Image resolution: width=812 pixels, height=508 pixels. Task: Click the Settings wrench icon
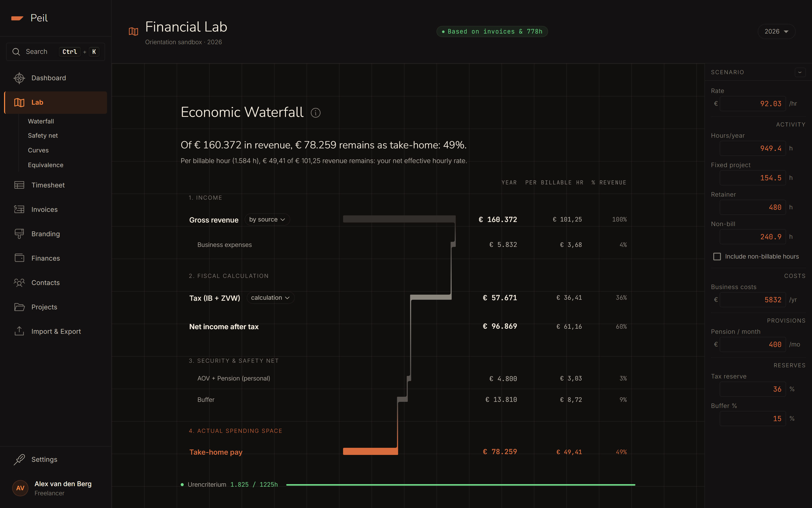tap(19, 459)
